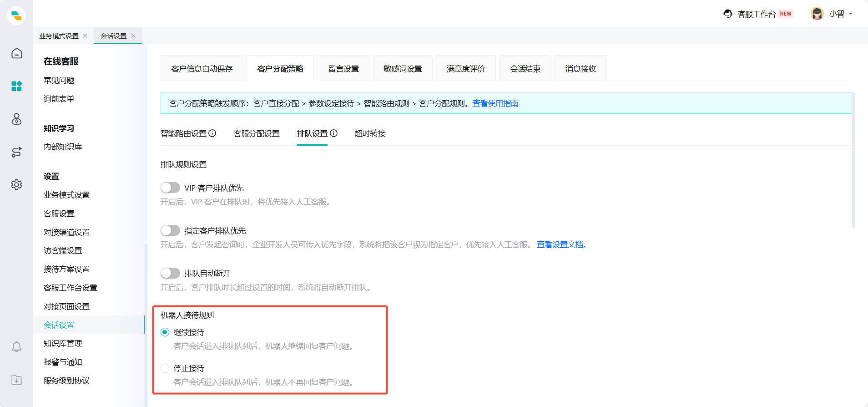
Task: Open the settings gear sidebar icon
Action: (x=16, y=184)
